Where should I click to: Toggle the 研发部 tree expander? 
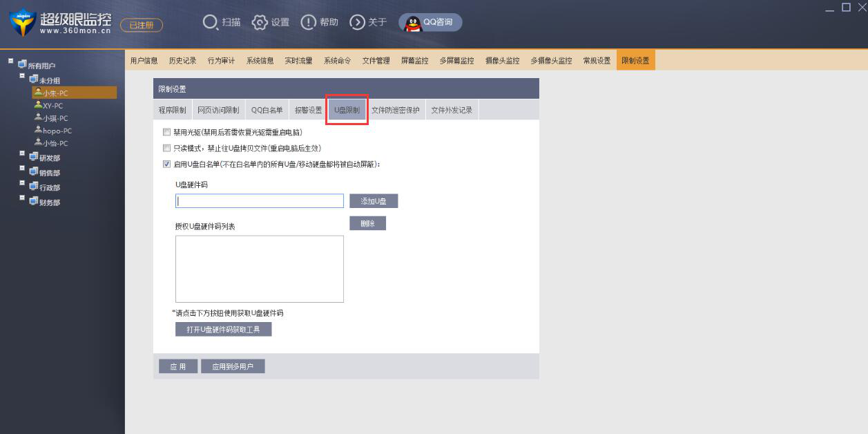23,153
